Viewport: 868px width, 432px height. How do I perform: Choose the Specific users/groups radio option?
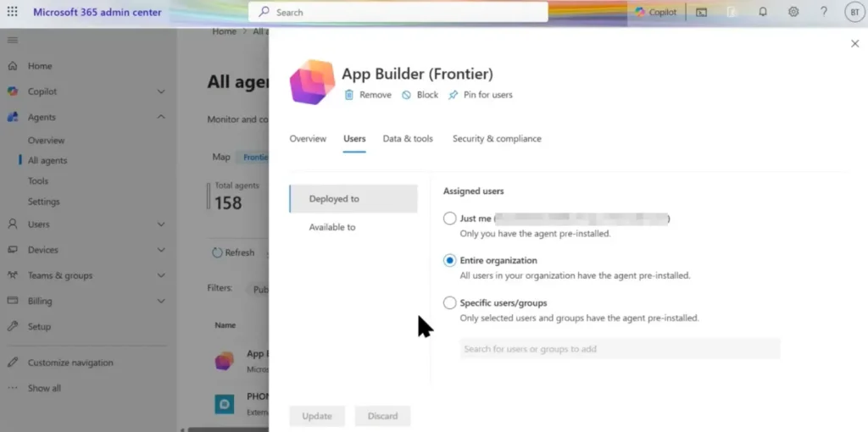pos(450,303)
